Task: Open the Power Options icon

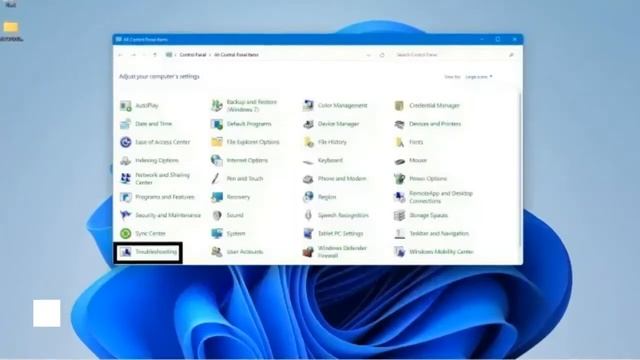Action: 399,179
